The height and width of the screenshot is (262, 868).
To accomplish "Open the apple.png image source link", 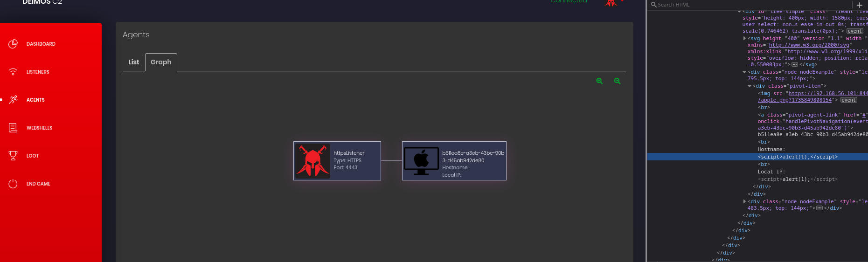I will [x=813, y=97].
